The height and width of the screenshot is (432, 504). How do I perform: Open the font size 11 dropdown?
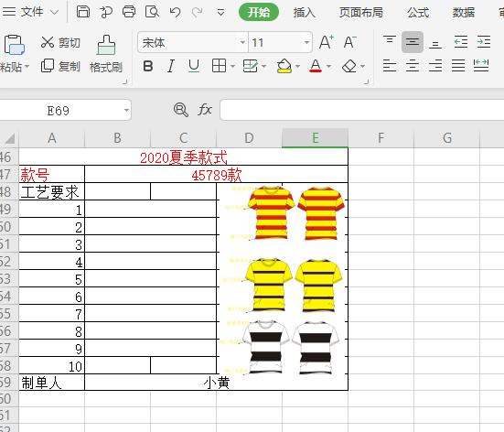coord(306,42)
